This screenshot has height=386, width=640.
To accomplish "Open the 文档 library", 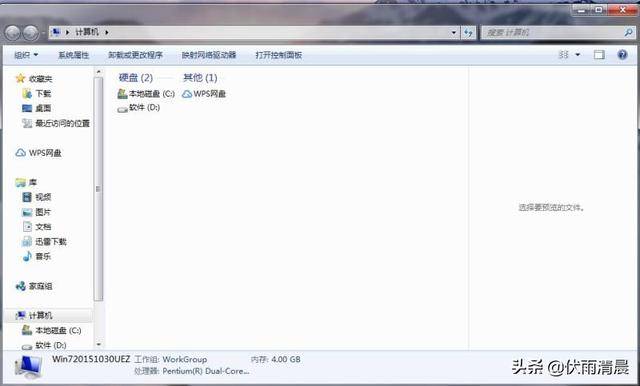I will click(x=43, y=227).
